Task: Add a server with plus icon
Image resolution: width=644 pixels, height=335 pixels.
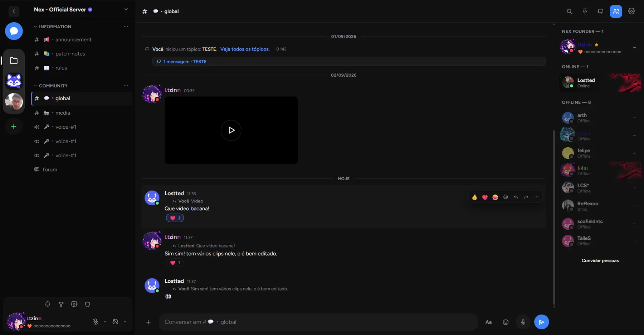Action: click(14, 126)
